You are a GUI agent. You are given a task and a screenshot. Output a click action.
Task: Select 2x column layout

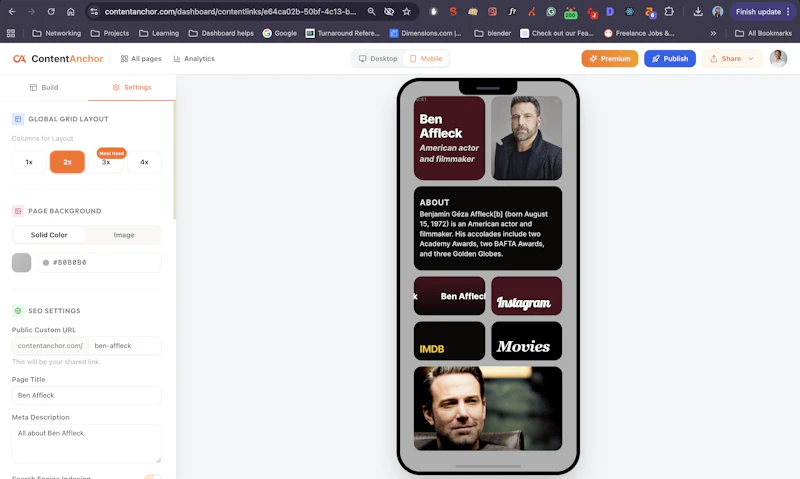click(x=67, y=162)
